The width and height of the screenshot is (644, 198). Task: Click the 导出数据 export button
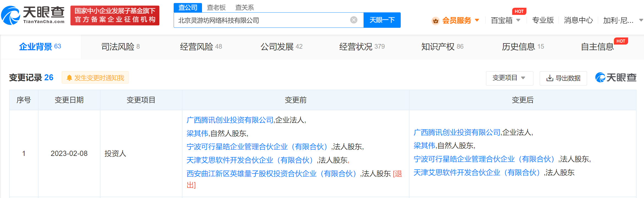coord(563,78)
